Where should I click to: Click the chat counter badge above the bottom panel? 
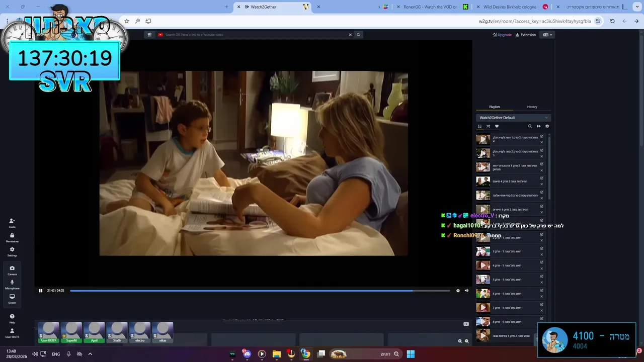(x=466, y=324)
